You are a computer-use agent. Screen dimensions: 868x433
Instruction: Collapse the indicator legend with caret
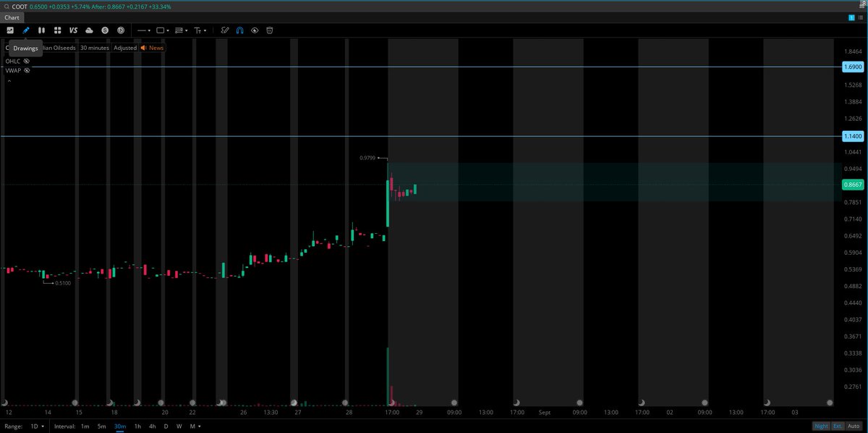pyautogui.click(x=9, y=81)
